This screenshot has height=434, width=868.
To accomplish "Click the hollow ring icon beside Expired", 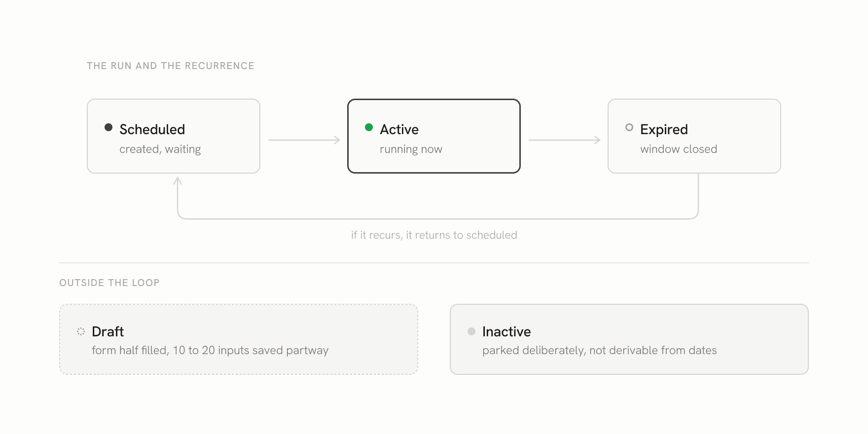I will (x=629, y=127).
